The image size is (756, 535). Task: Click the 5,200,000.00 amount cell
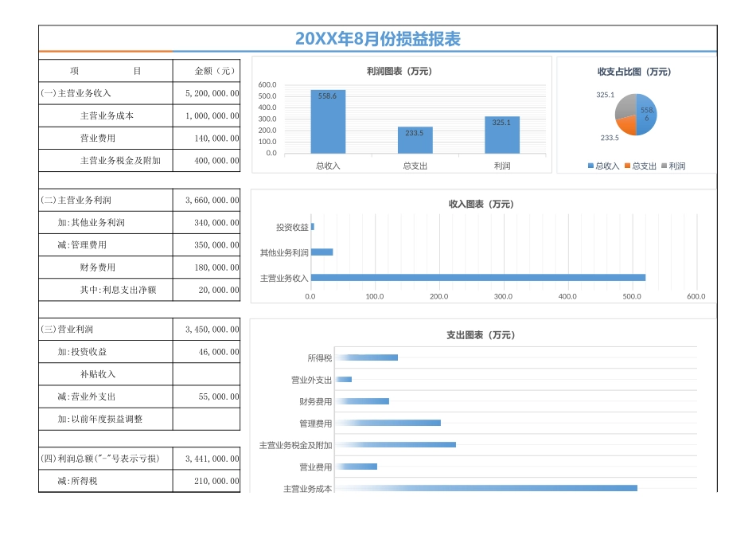coord(206,93)
